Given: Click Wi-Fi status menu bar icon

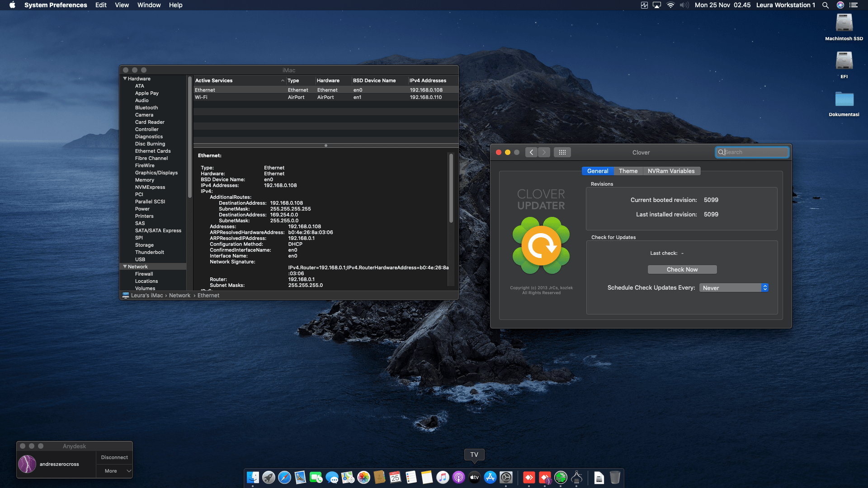Looking at the screenshot, I should [x=670, y=5].
